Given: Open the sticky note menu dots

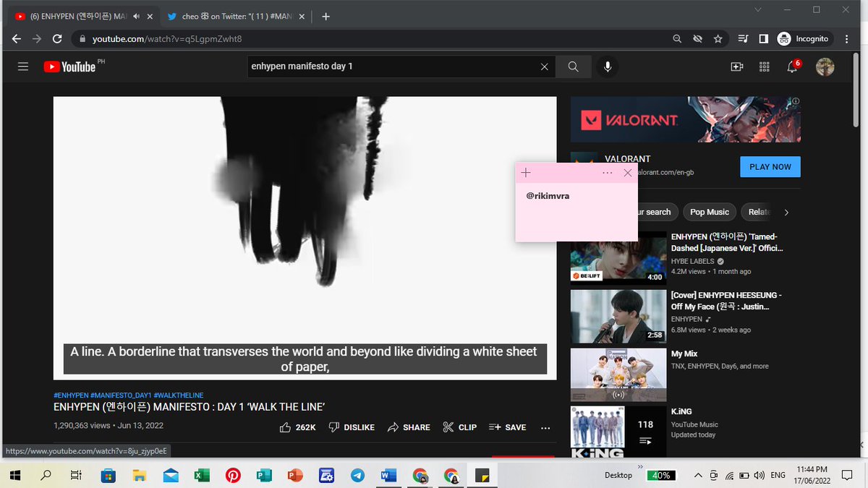Looking at the screenshot, I should (x=607, y=173).
